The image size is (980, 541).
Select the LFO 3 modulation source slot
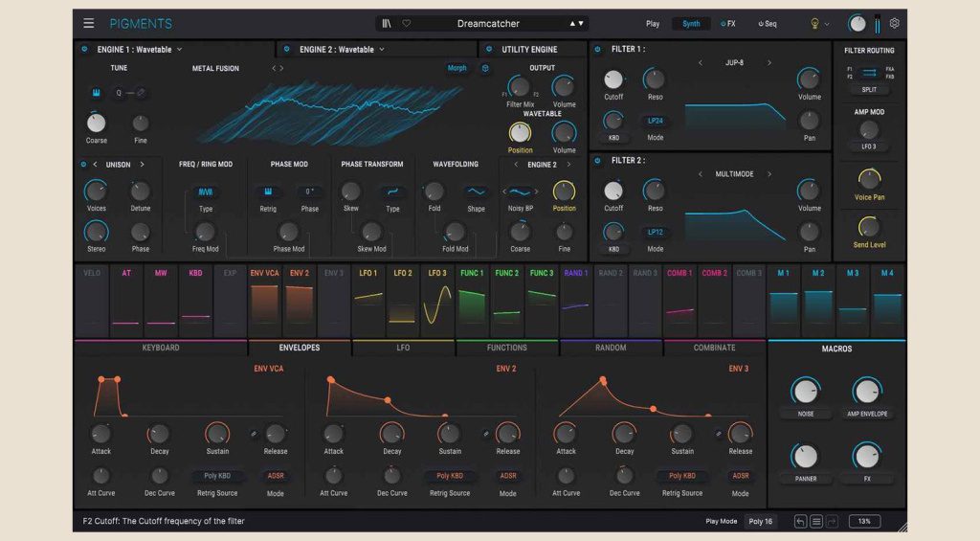click(x=437, y=301)
